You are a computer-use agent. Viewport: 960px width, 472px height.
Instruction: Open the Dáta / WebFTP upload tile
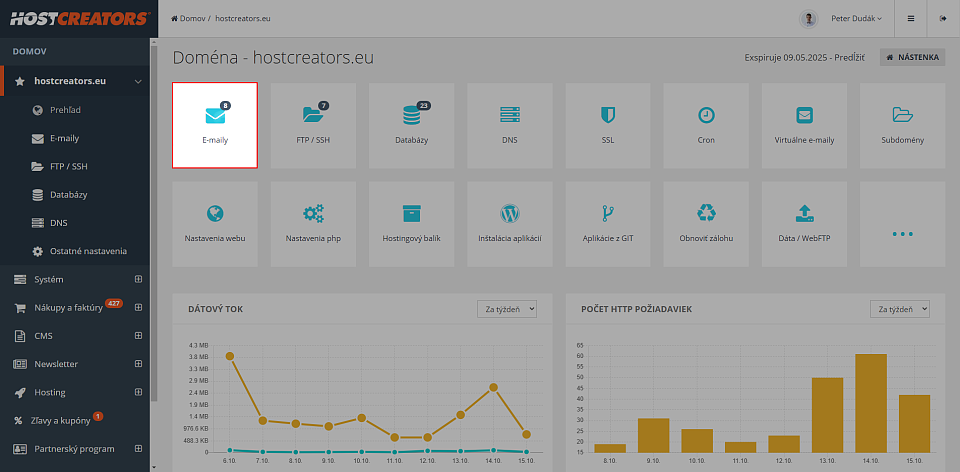tap(804, 224)
